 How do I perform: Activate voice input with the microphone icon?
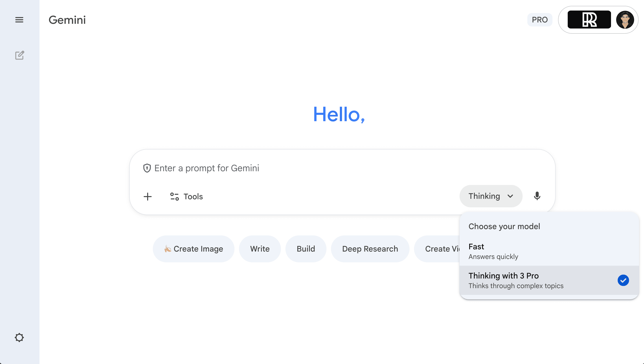click(537, 196)
